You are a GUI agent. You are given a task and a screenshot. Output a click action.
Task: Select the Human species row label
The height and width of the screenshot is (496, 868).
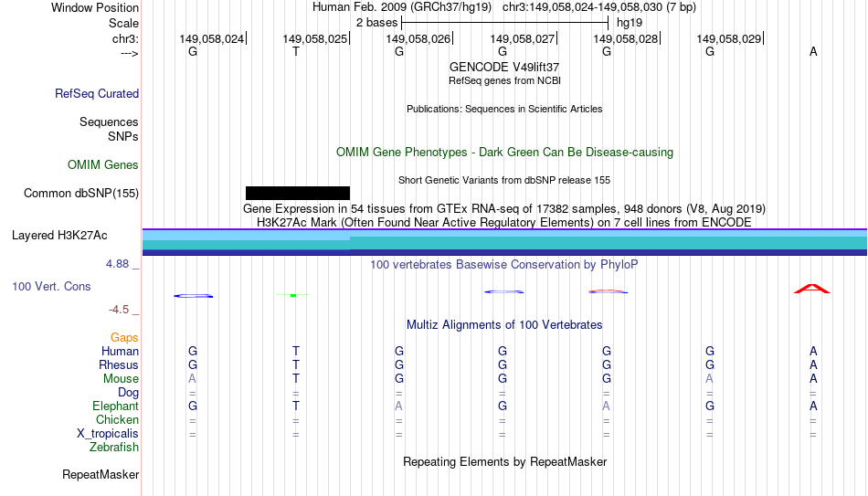click(x=120, y=351)
